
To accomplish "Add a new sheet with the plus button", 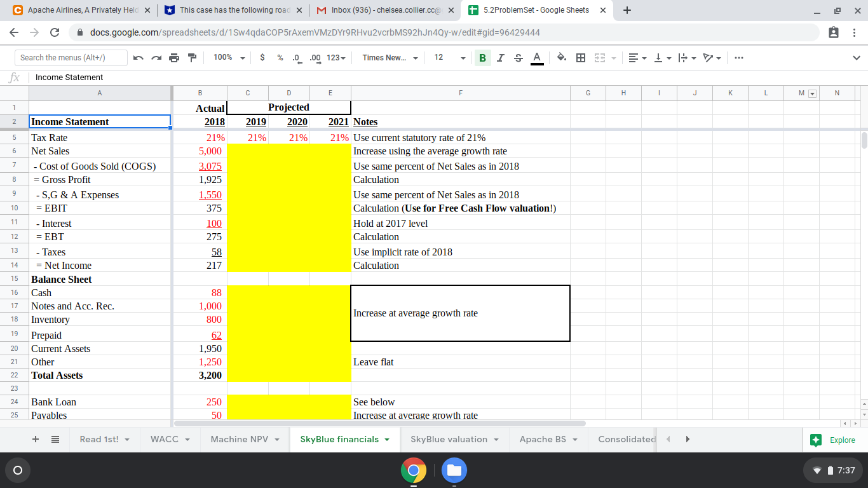I will (35, 439).
